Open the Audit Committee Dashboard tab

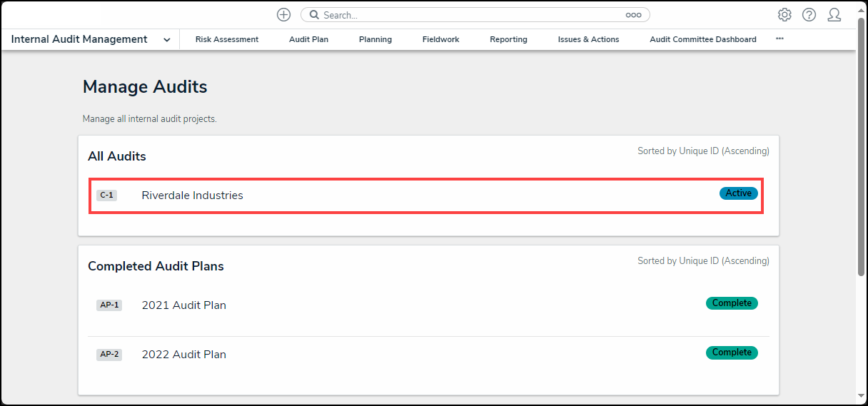(x=702, y=40)
